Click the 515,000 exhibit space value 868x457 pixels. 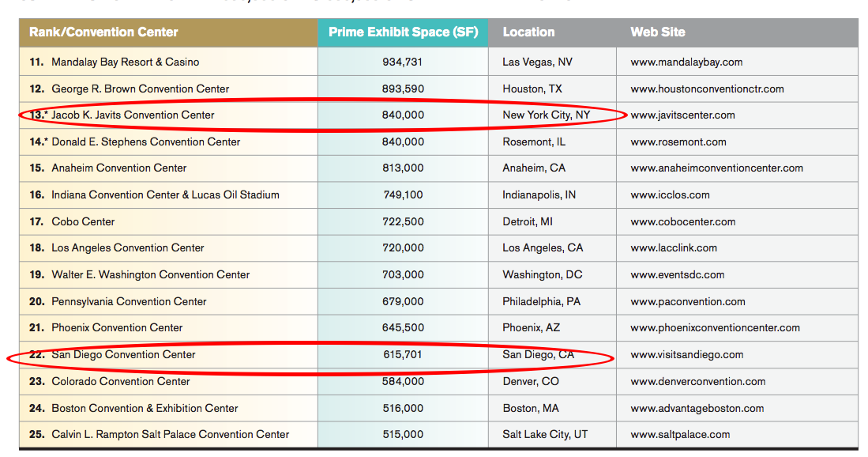point(403,434)
